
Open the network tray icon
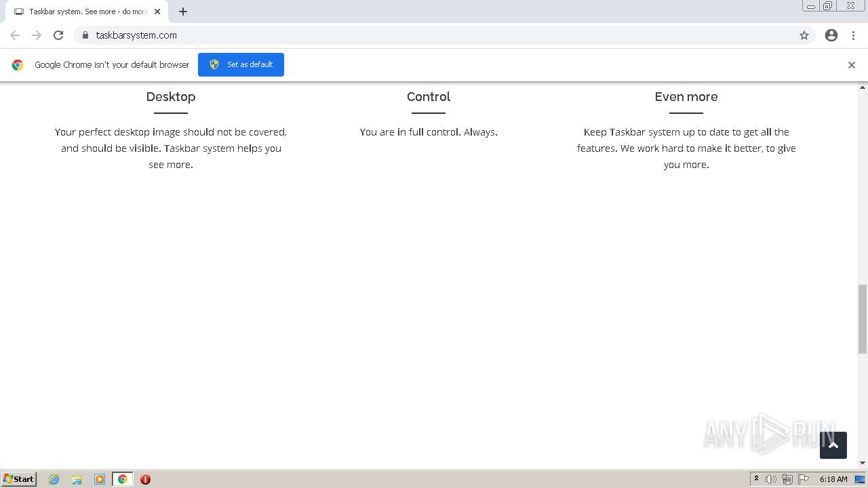tap(787, 479)
